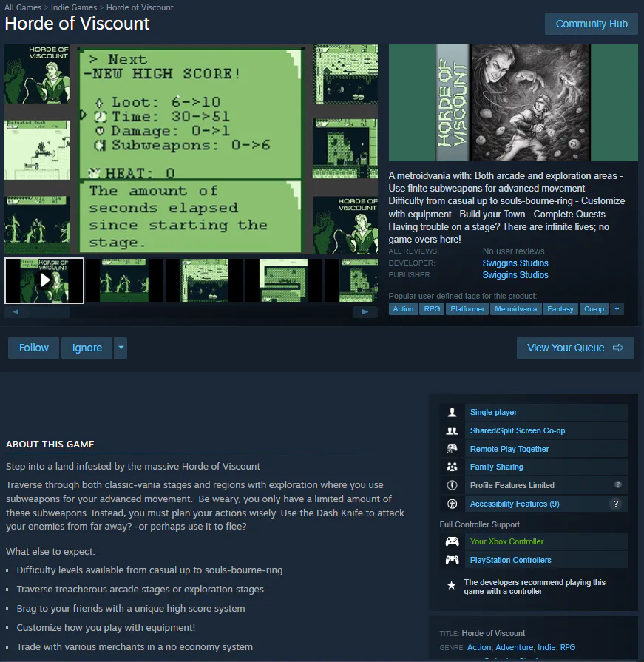Ignore this game
Viewport: 644px width, 662px height.
[87, 348]
